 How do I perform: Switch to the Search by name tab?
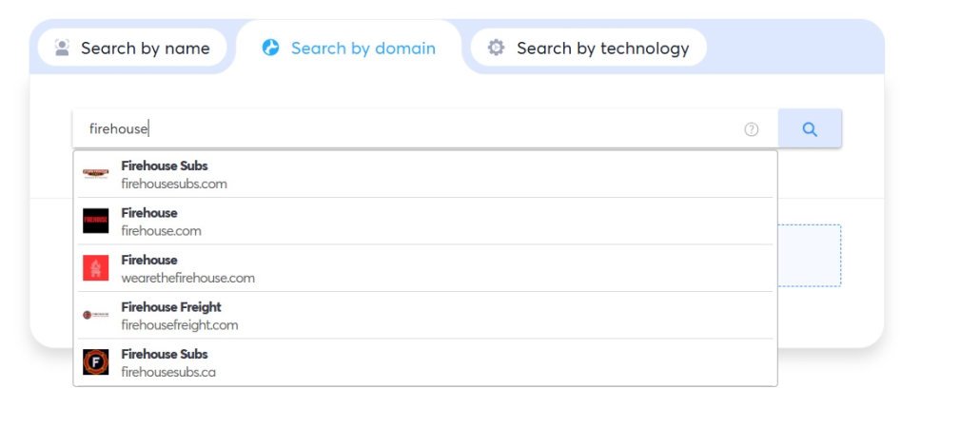coord(132,48)
